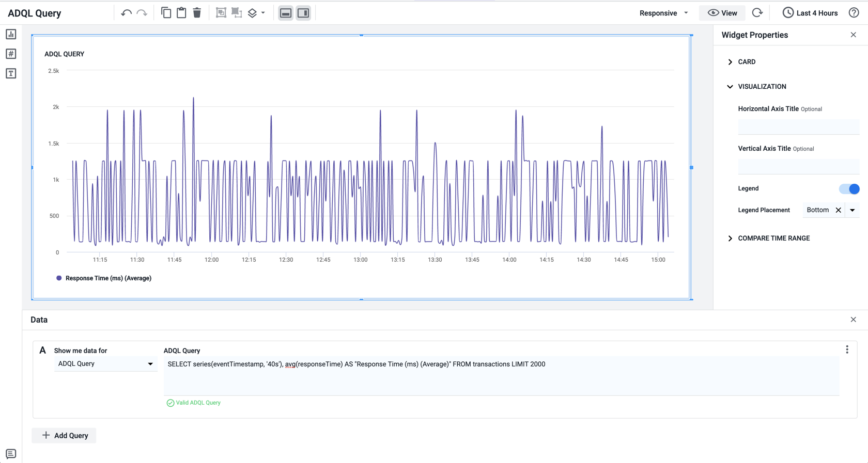Click the Data panel heading
The height and width of the screenshot is (463, 868).
(x=39, y=320)
